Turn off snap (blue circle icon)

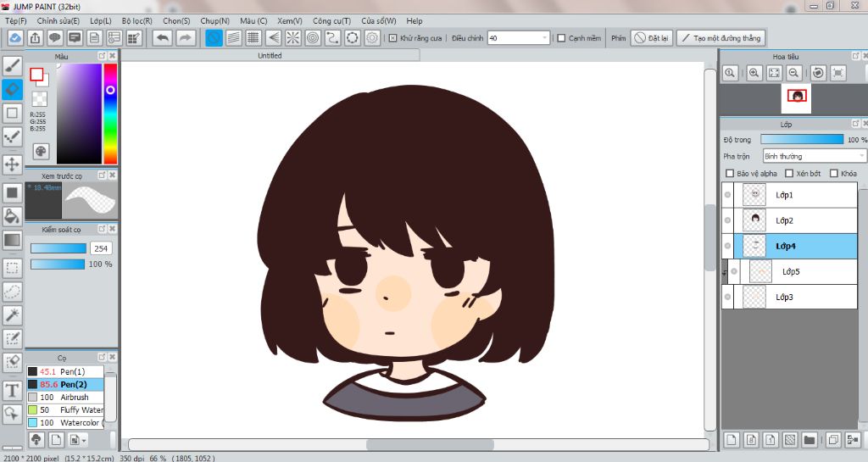tap(214, 38)
